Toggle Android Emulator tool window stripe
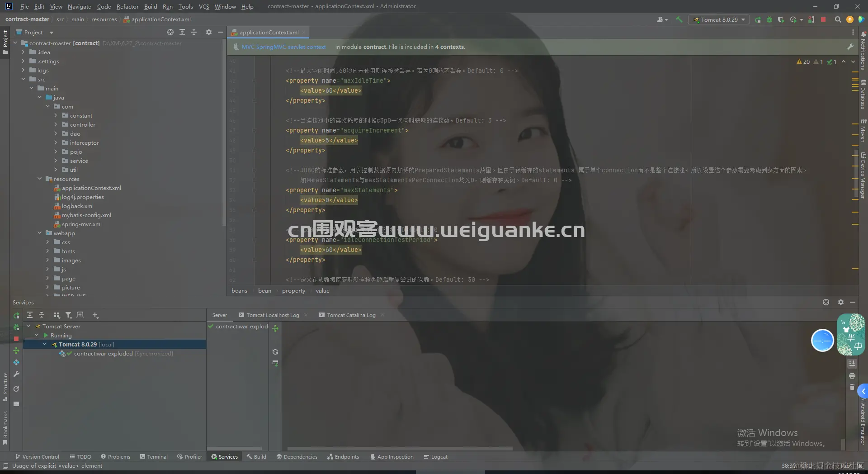 click(x=863, y=422)
